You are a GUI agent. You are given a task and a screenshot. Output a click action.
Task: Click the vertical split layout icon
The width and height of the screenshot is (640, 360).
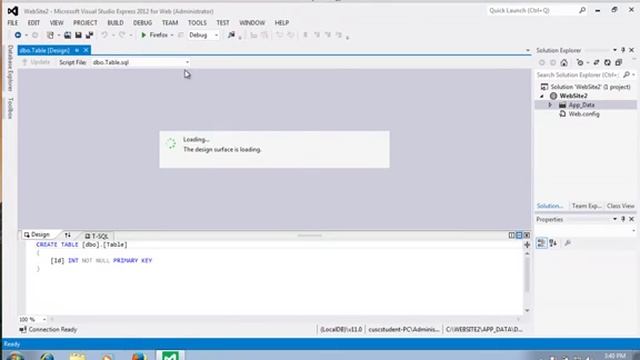point(511,235)
